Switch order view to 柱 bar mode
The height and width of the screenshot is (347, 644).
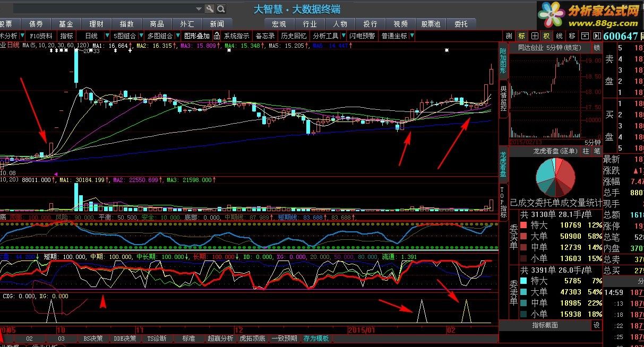click(586, 151)
